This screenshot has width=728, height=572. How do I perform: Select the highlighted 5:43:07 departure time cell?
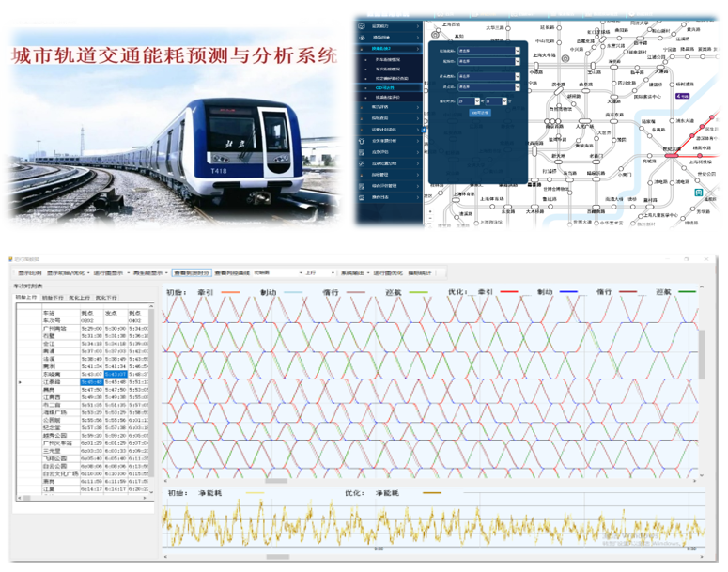point(115,375)
